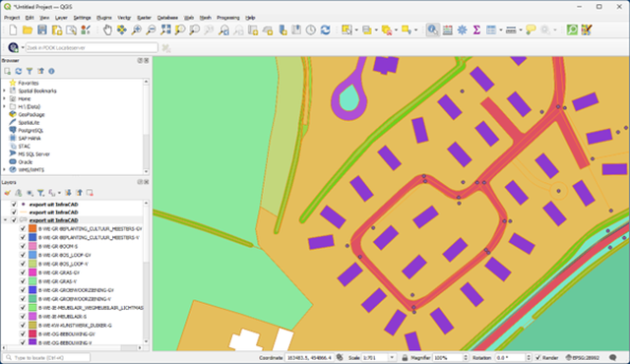Click the Refresh map icon
This screenshot has width=630, height=364.
325,30
